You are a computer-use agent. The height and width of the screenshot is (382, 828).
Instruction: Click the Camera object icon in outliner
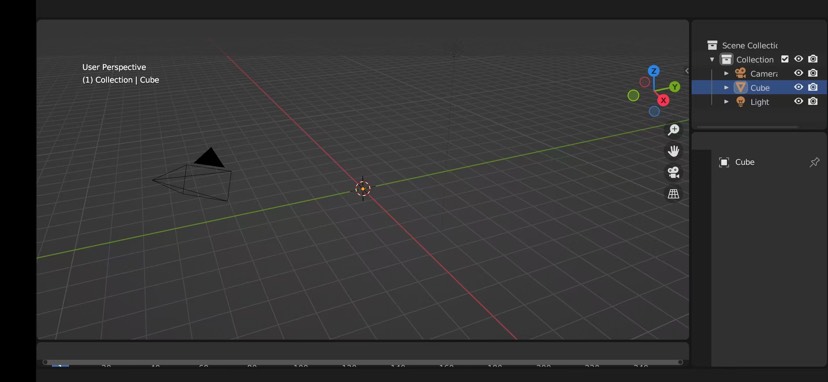point(740,73)
